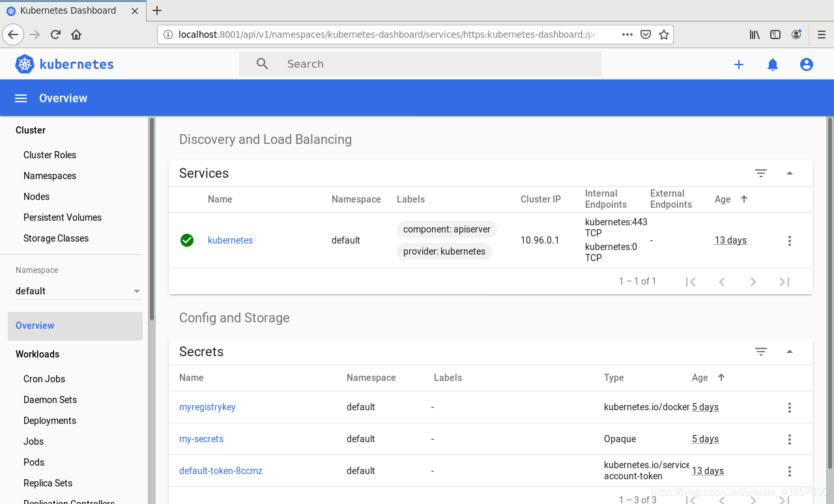Open the notifications bell
The image size is (834, 504).
click(x=773, y=64)
